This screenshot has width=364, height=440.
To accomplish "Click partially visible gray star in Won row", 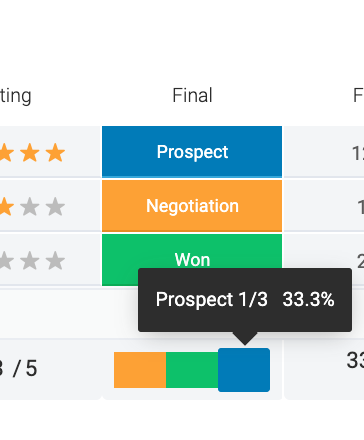I will (7, 260).
